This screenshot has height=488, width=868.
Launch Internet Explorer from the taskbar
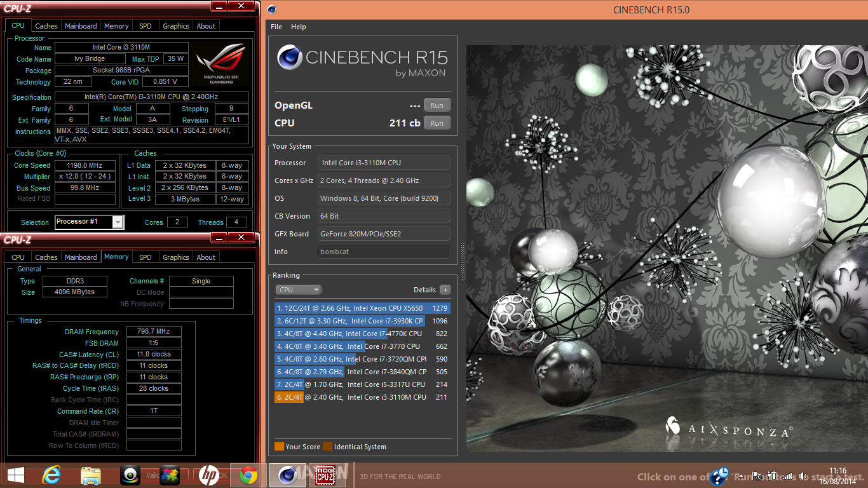(x=51, y=475)
